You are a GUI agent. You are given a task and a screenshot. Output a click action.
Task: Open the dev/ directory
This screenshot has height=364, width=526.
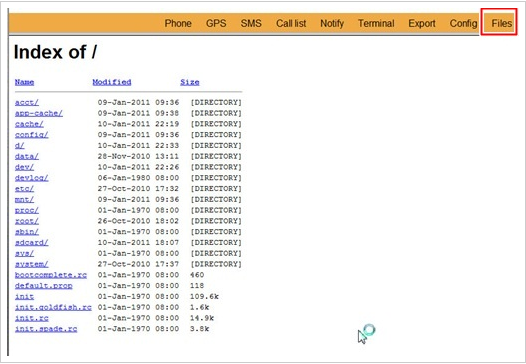click(24, 167)
